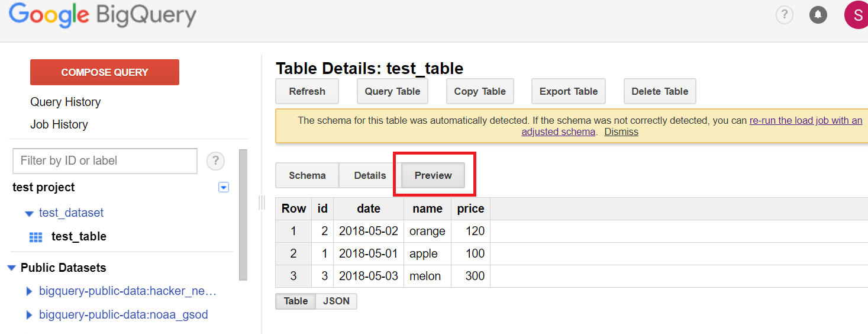Click the Google BigQuery logo

tap(102, 15)
